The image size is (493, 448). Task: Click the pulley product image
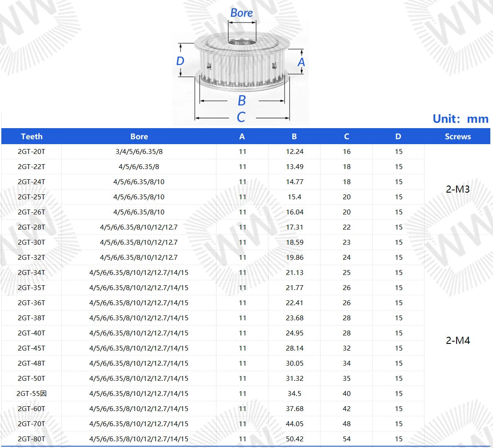click(x=241, y=62)
